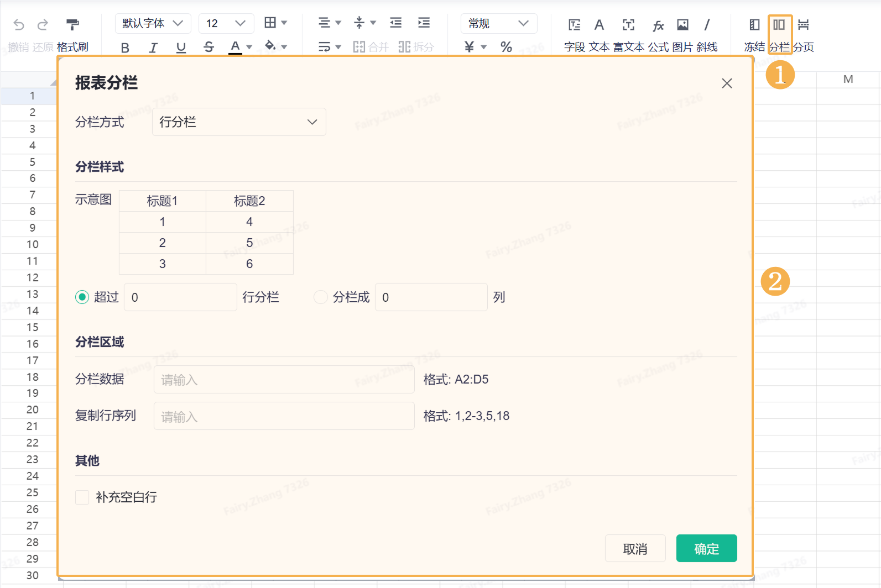
Task: Click the 分栏成 column count input field
Action: tap(431, 297)
